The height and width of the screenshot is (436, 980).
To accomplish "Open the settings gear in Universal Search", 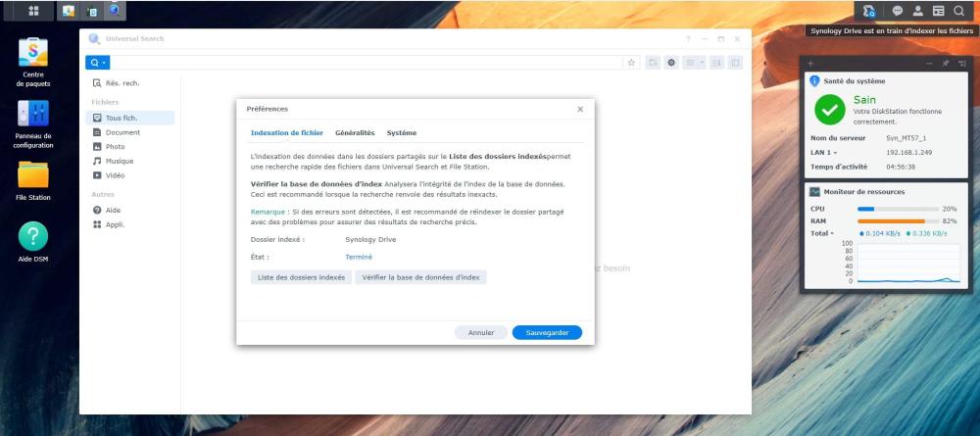I will (x=671, y=63).
